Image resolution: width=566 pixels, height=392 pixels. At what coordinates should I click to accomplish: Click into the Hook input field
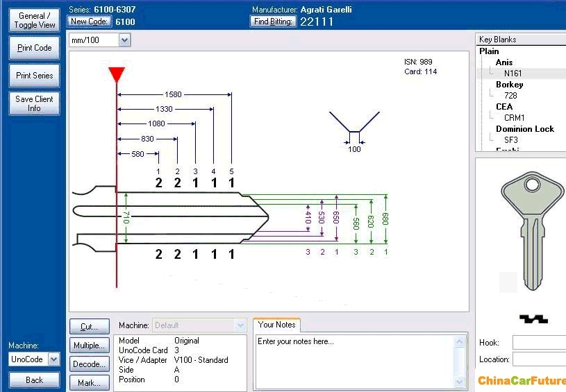coord(539,343)
